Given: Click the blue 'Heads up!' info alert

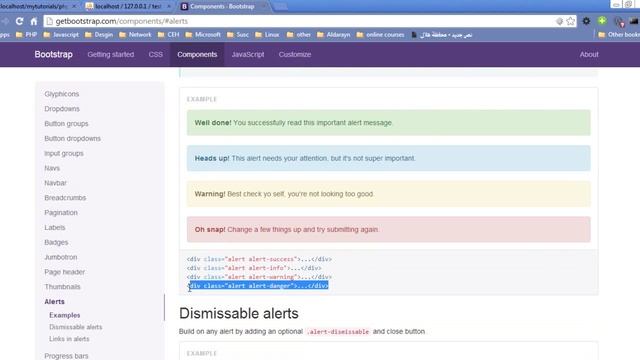Looking at the screenshot, I should (389, 158).
